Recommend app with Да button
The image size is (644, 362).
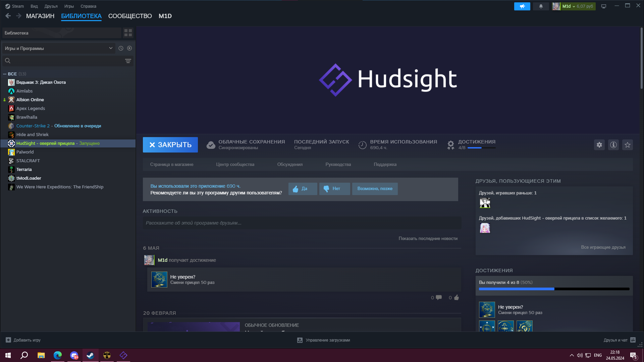coord(303,189)
